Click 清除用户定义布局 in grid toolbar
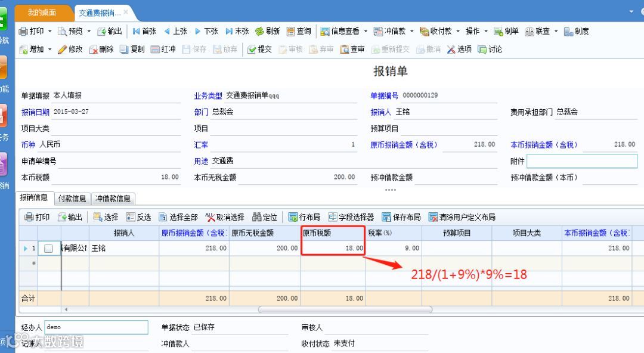This screenshot has width=644, height=353. 462,217
